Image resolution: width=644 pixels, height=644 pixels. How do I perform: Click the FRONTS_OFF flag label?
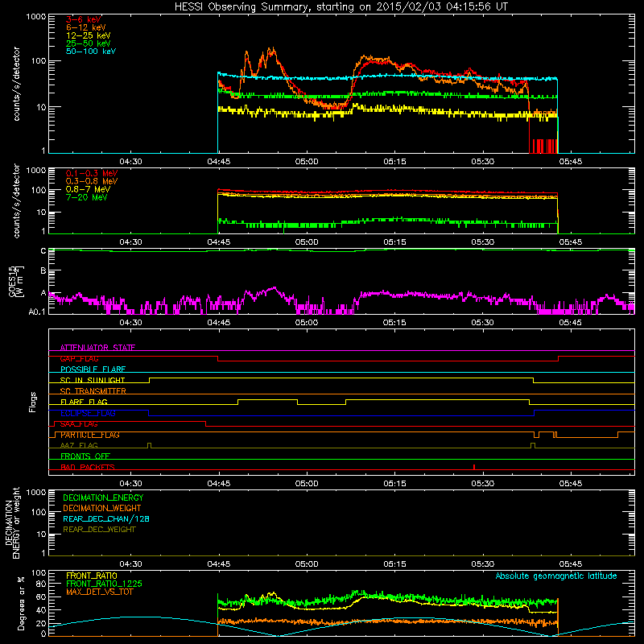tap(85, 456)
